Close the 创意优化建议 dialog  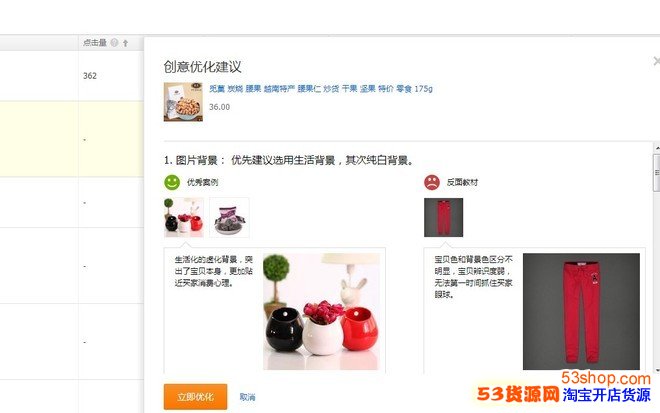coord(656,61)
